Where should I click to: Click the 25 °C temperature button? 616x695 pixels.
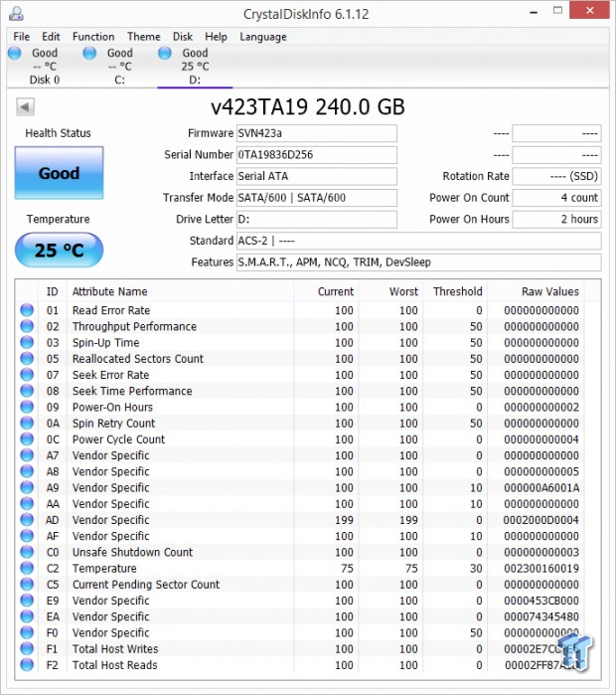pyautogui.click(x=59, y=250)
